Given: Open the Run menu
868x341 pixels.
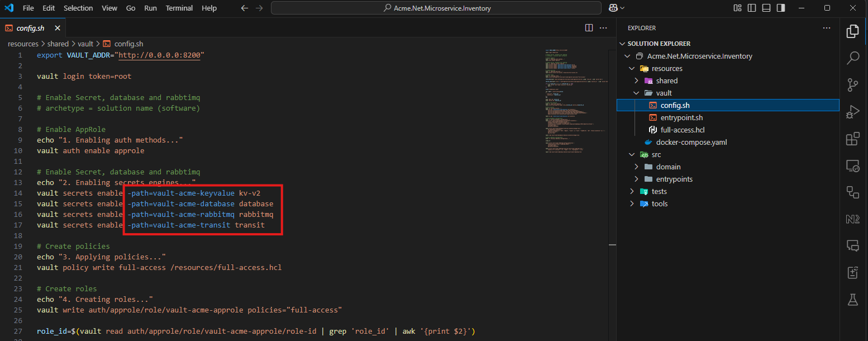Looking at the screenshot, I should 150,8.
